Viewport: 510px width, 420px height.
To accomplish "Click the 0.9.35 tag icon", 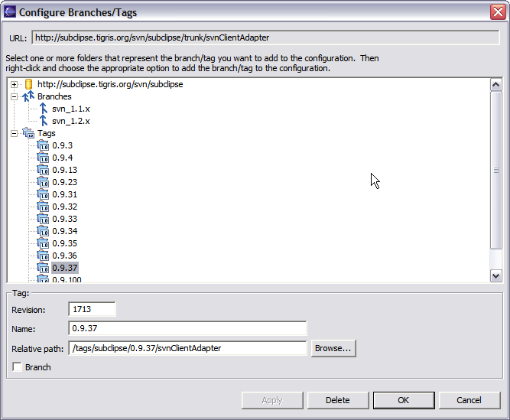I will pyautogui.click(x=43, y=243).
